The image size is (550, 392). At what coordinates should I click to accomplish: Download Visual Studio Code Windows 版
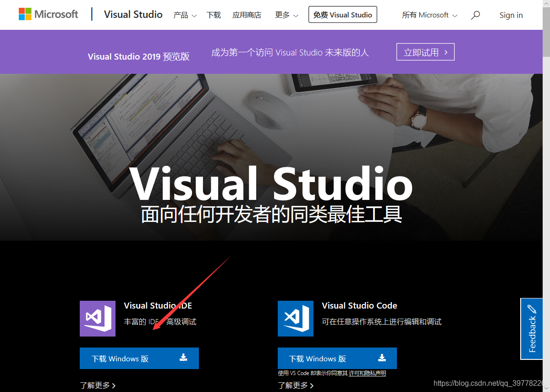tap(337, 358)
